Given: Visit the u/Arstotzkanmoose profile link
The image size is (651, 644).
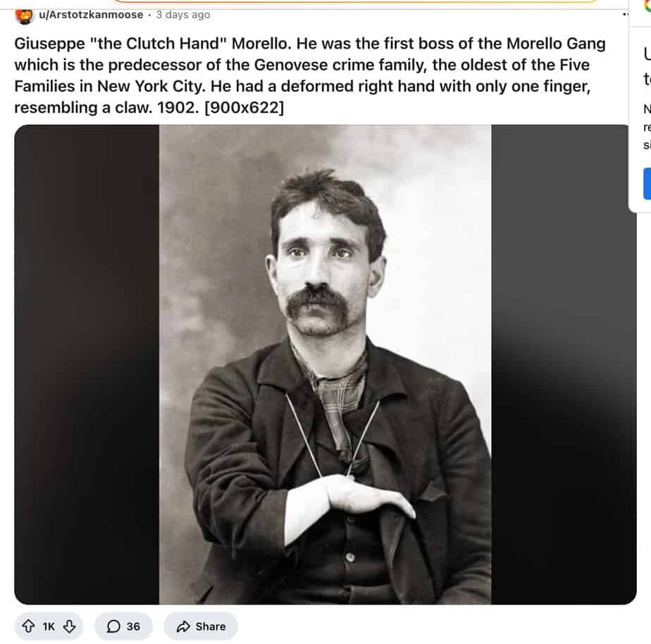Looking at the screenshot, I should [x=91, y=15].
